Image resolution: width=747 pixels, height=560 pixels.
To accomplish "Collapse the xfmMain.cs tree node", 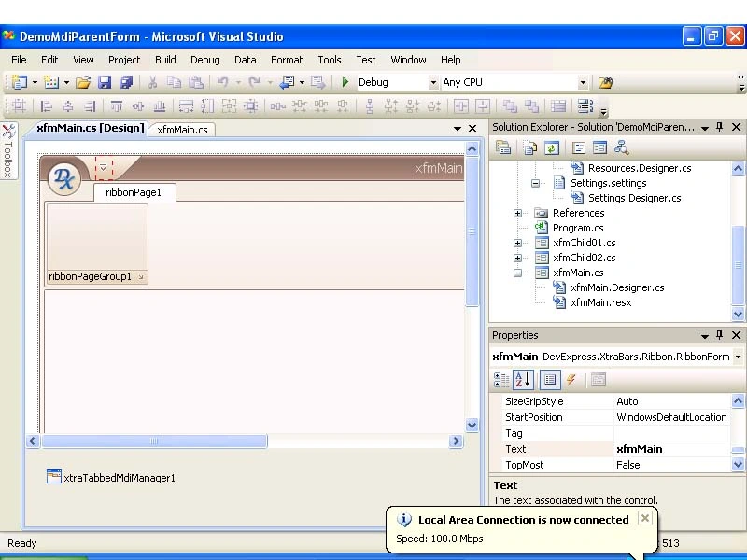I will point(518,273).
